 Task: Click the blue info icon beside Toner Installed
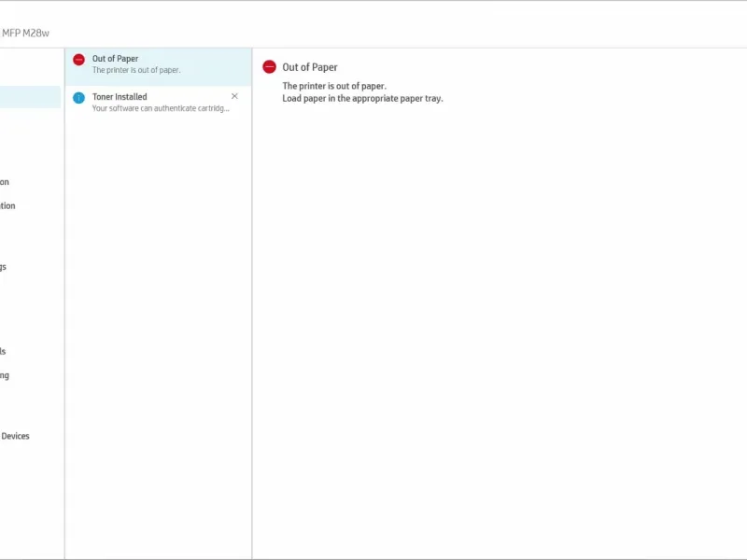[78, 98]
